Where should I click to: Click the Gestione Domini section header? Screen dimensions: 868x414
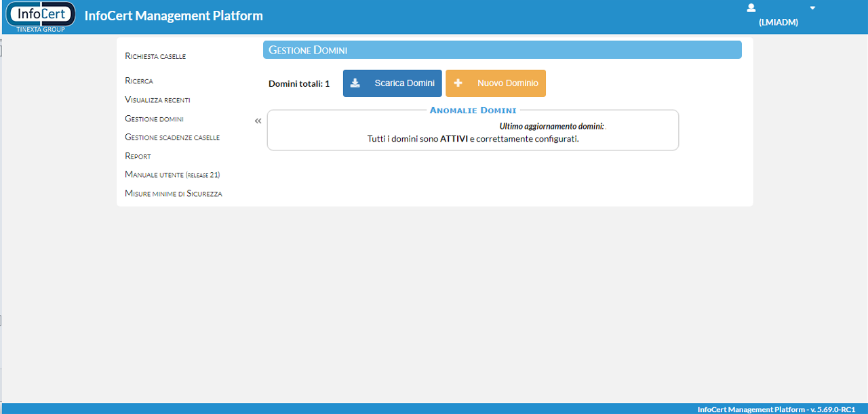(x=308, y=50)
